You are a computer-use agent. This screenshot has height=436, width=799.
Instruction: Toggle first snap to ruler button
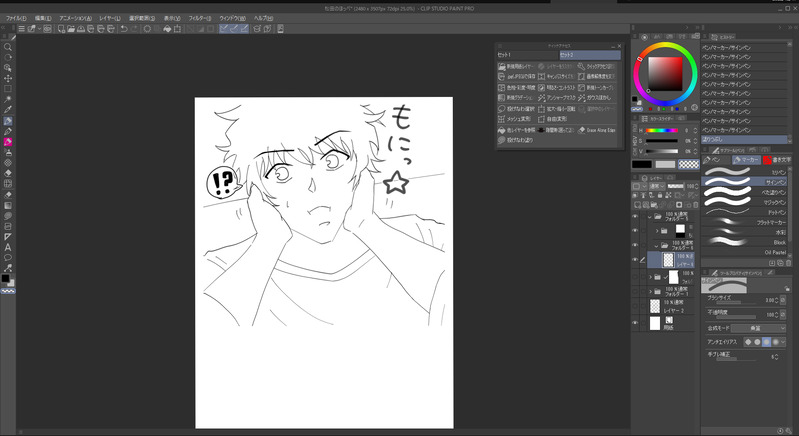click(224, 29)
